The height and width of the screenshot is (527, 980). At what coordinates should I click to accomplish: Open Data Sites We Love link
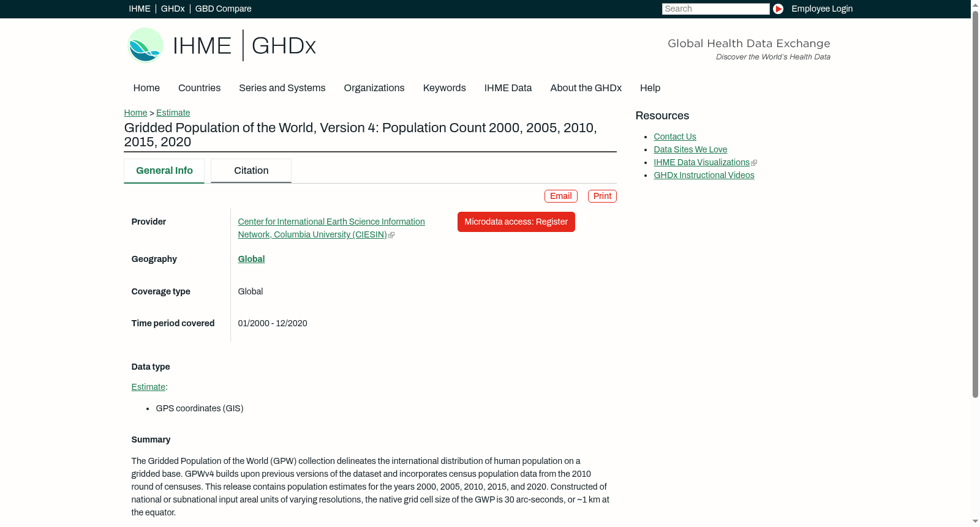[x=690, y=149]
